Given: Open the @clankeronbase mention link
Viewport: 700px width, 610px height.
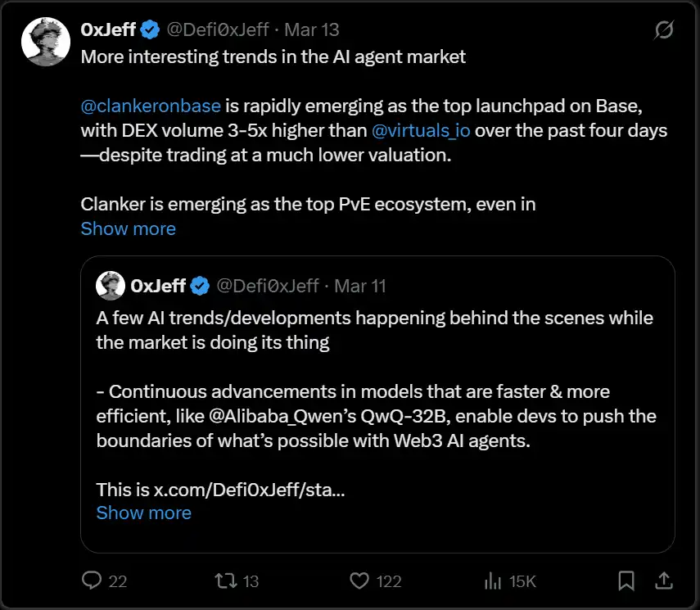Looking at the screenshot, I should [x=151, y=106].
